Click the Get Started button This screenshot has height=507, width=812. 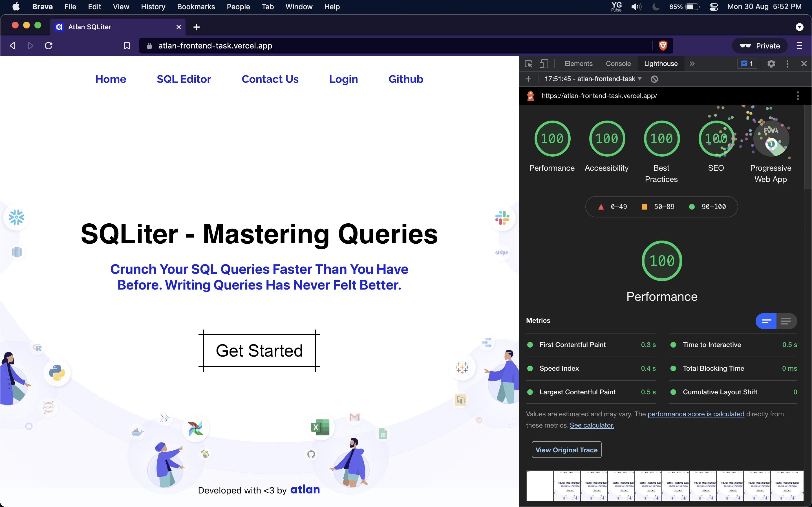click(x=259, y=351)
